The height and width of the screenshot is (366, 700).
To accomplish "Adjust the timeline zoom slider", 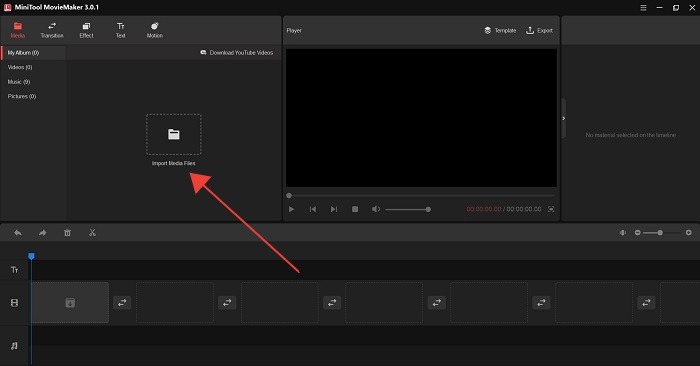I will point(662,233).
